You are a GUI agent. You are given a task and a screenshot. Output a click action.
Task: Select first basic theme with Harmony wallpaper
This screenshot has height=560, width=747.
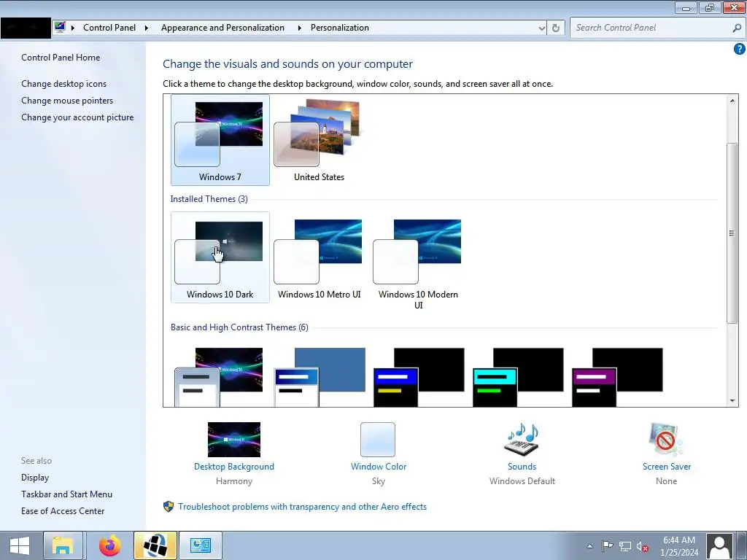219,377
